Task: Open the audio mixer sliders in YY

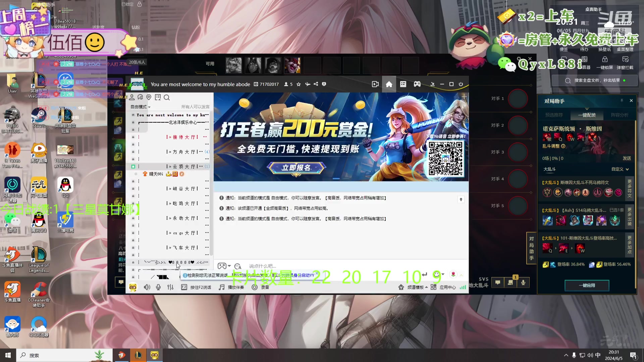Action: click(170, 287)
